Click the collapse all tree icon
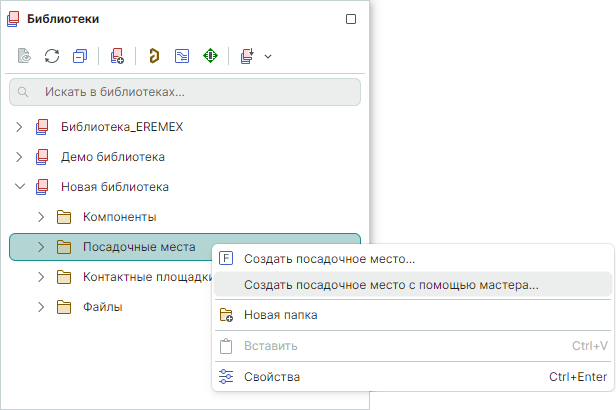The height and width of the screenshot is (410, 616). [81, 56]
